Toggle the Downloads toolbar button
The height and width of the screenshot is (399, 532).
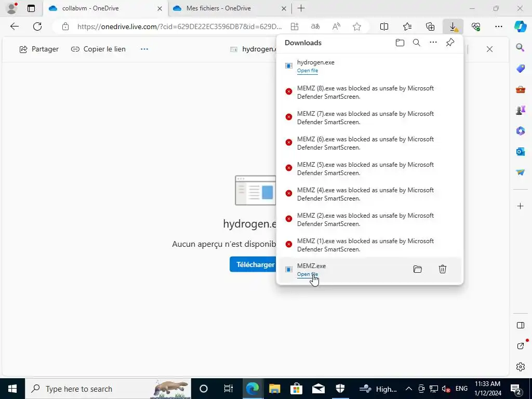click(x=453, y=26)
